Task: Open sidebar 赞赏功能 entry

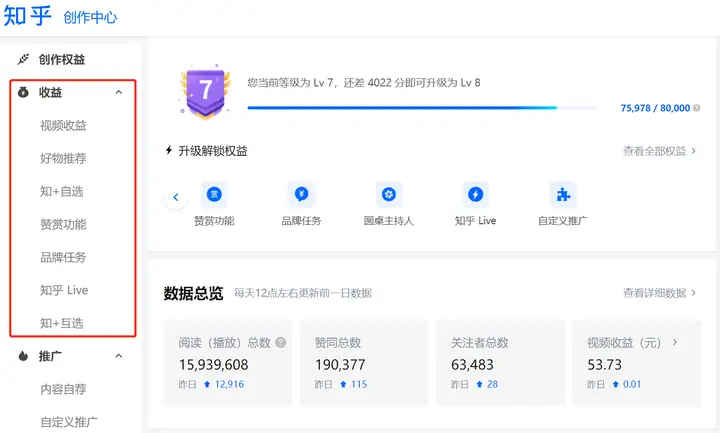Action: (x=63, y=225)
